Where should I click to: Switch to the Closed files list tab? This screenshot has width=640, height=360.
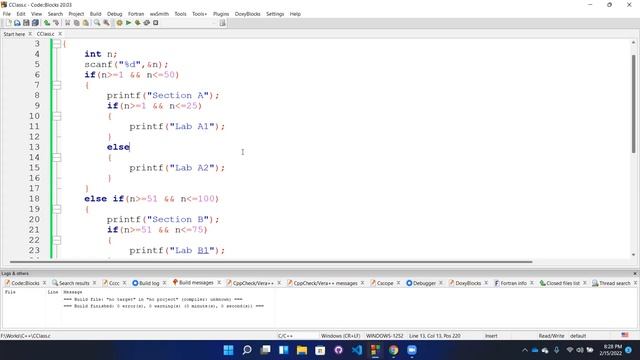(562, 283)
